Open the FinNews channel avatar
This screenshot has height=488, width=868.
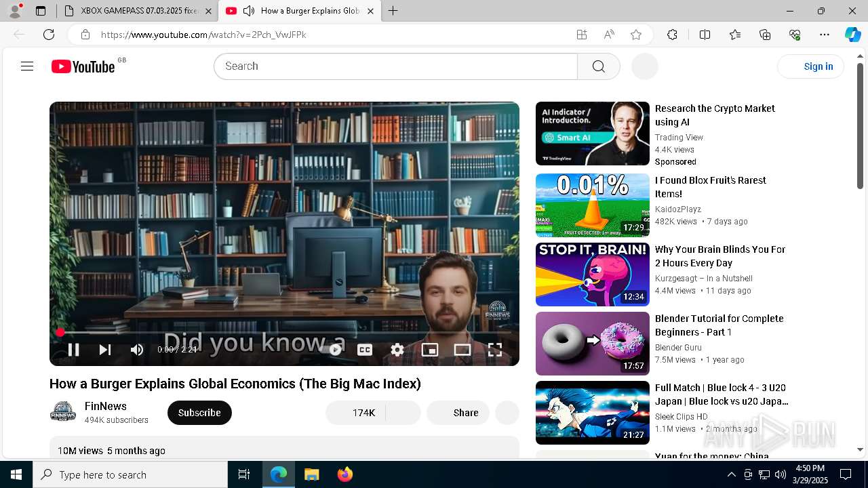tap(63, 411)
